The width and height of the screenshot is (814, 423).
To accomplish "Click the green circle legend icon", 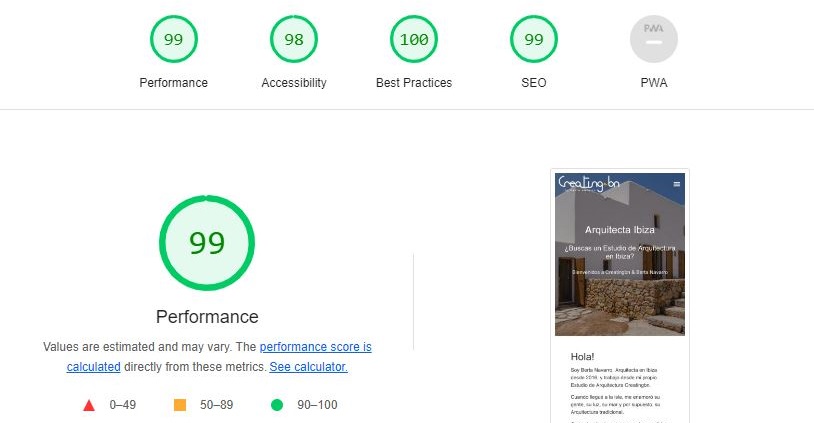I will [x=276, y=405].
